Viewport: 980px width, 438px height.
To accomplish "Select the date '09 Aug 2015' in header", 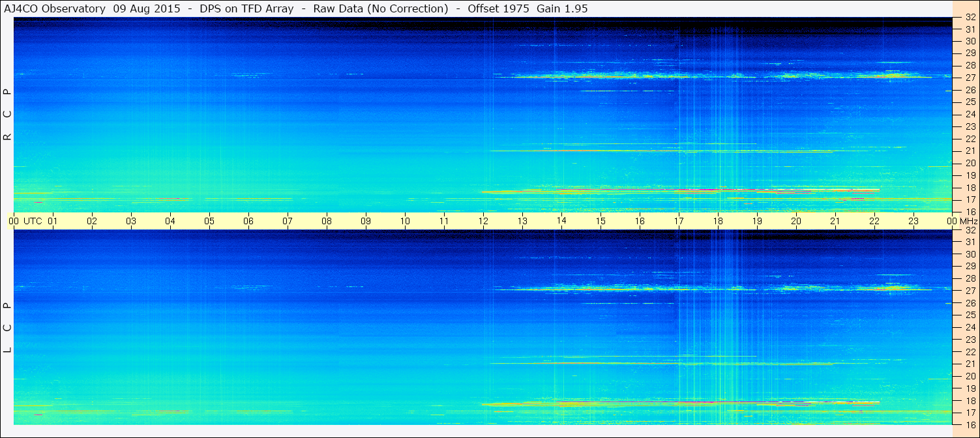I will click(147, 8).
